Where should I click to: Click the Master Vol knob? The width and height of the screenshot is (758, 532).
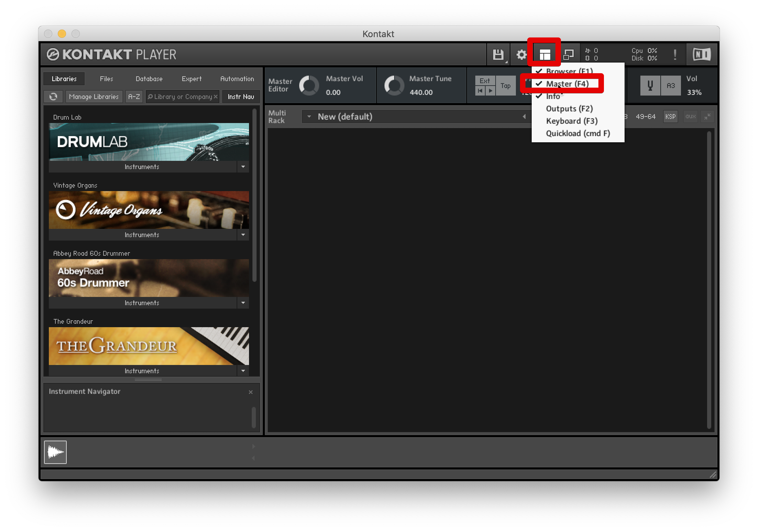click(x=309, y=86)
